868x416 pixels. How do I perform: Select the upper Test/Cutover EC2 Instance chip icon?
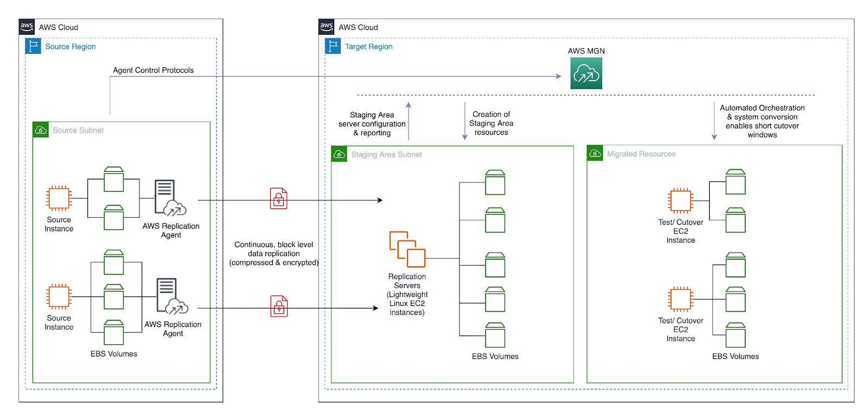681,200
